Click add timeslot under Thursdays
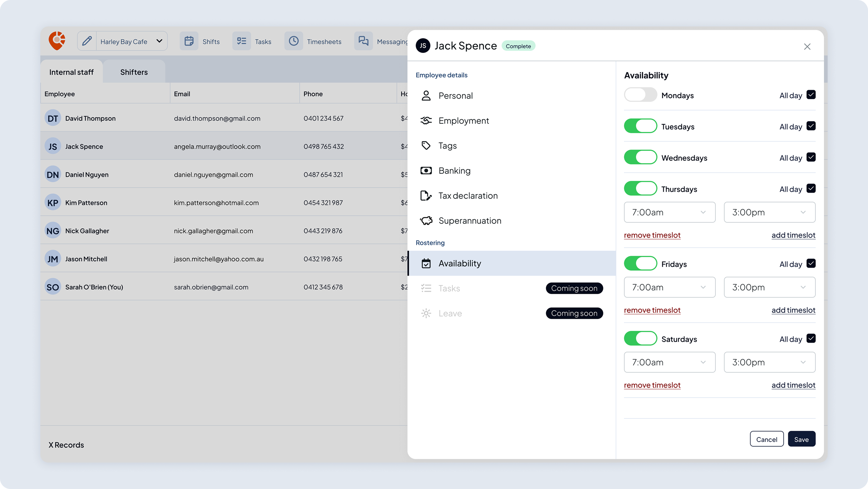The height and width of the screenshot is (489, 868). pos(793,235)
